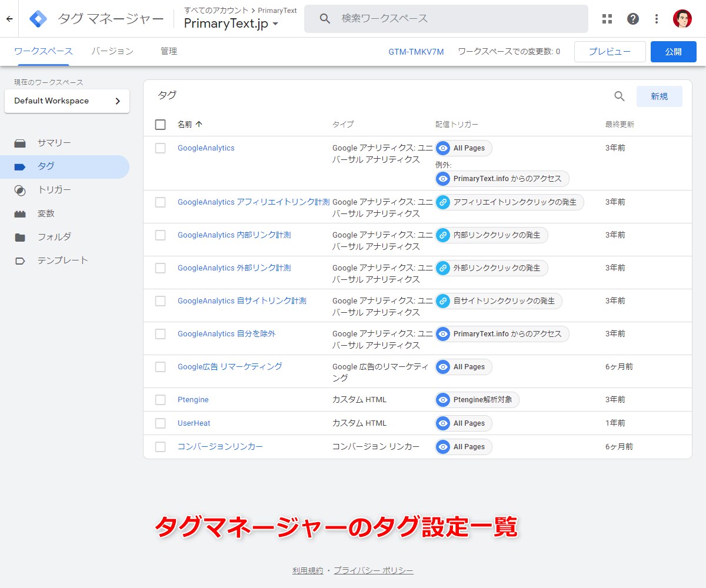Open the help question mark icon
706x588 pixels.
(633, 19)
